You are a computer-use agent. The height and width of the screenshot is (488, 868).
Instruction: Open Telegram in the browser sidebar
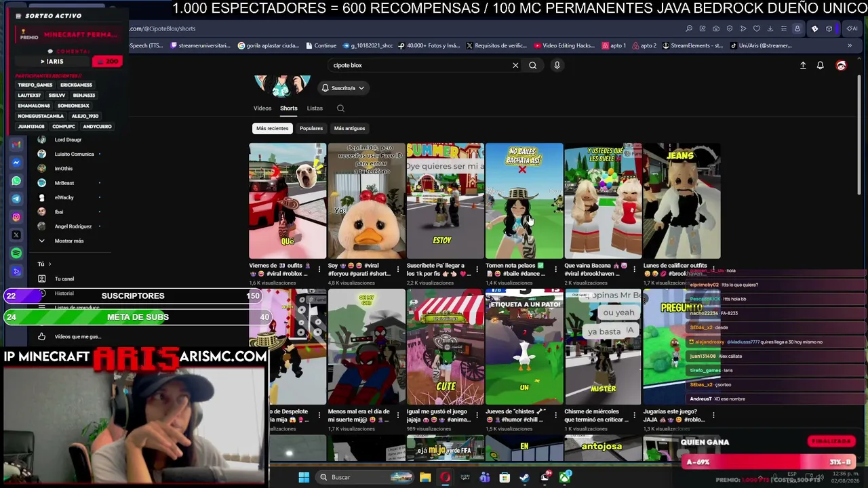[17, 199]
